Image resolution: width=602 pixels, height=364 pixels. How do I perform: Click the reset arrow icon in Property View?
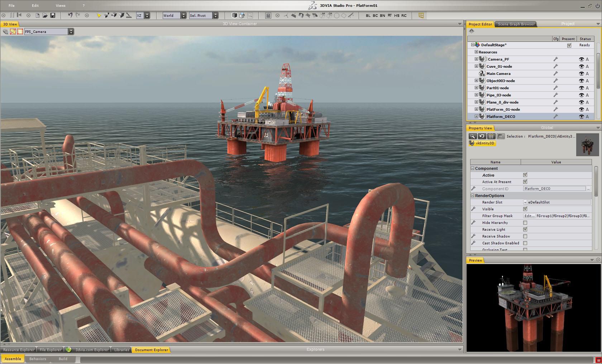(482, 136)
